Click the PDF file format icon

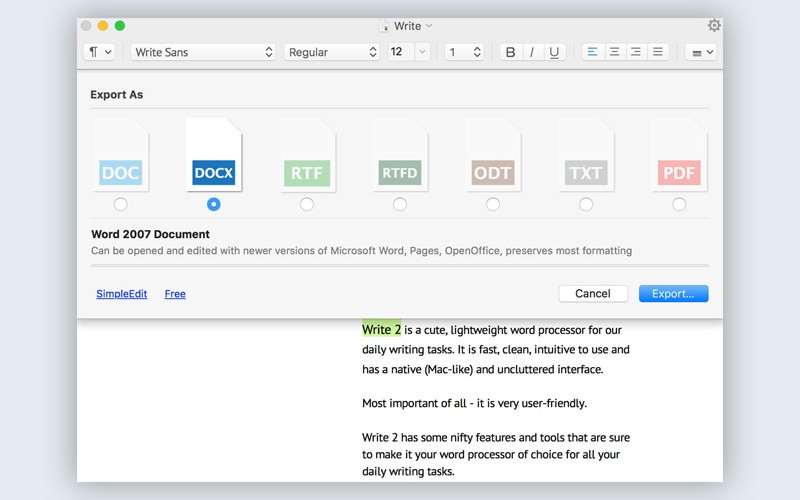[679, 155]
